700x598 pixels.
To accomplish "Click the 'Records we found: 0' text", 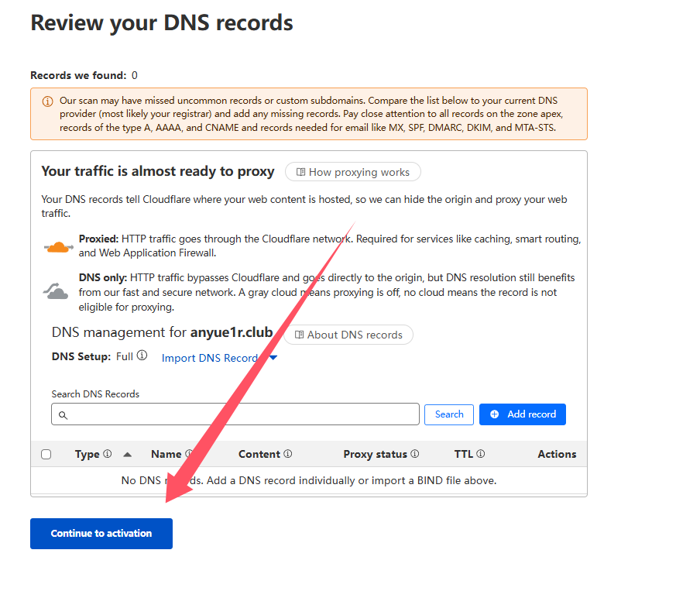I will tap(84, 75).
